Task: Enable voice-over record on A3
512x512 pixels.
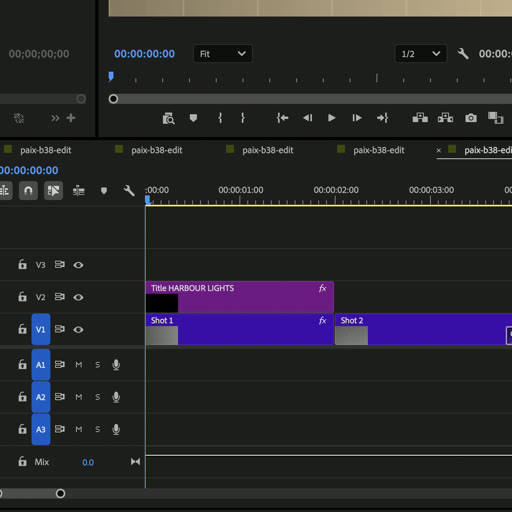Action: click(x=116, y=429)
